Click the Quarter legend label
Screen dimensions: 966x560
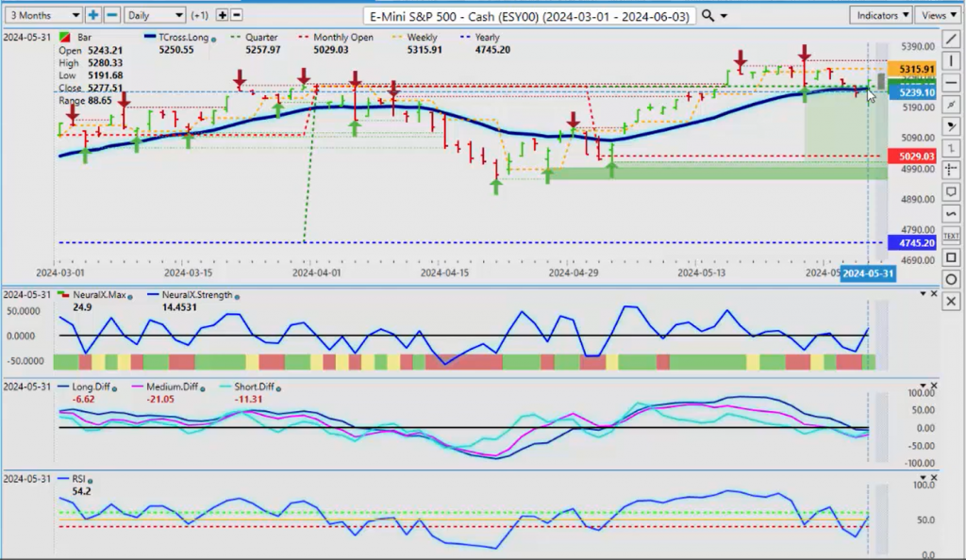coord(261,38)
